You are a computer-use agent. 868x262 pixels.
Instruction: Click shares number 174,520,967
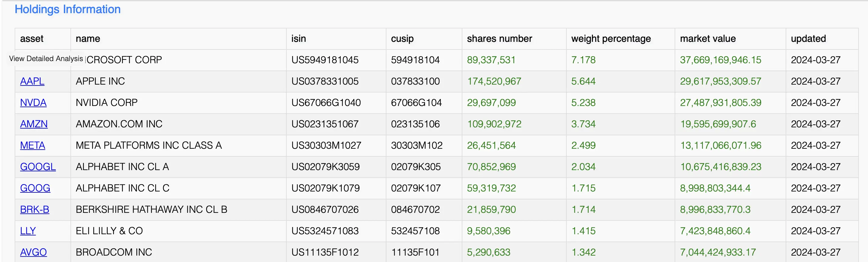[494, 81]
